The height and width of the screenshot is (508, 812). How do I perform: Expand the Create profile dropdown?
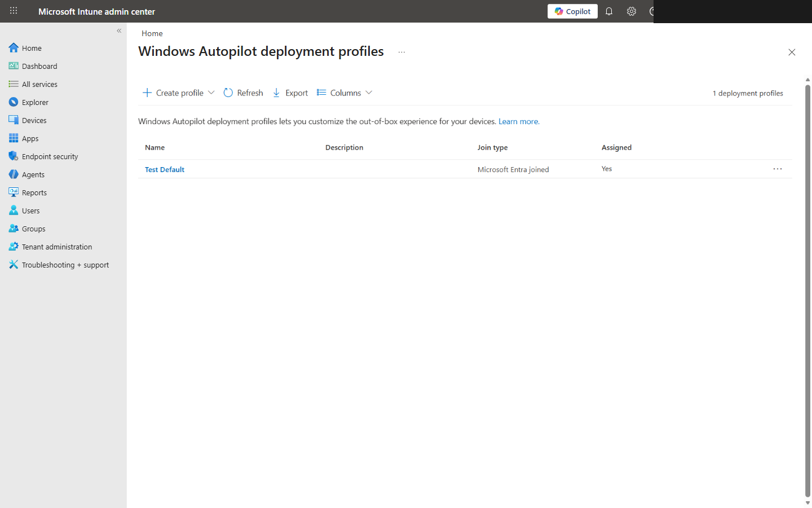point(211,92)
